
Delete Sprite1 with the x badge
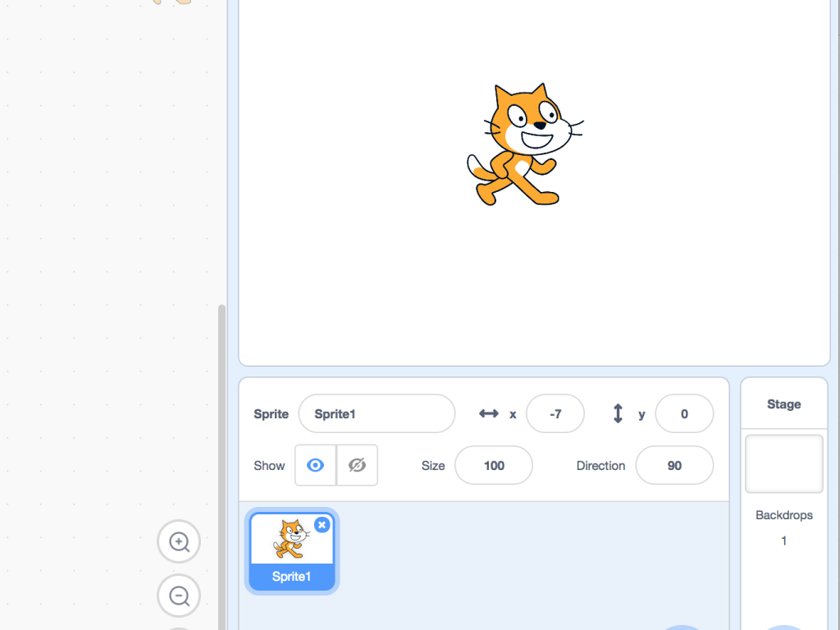coord(322,525)
